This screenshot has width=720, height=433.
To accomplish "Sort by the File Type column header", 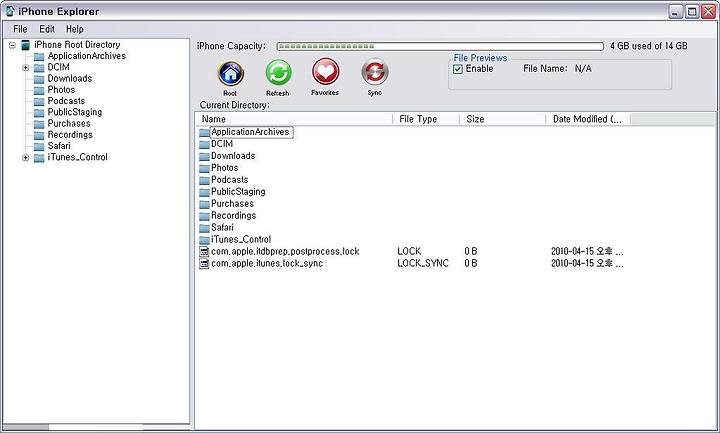I will pyautogui.click(x=426, y=119).
